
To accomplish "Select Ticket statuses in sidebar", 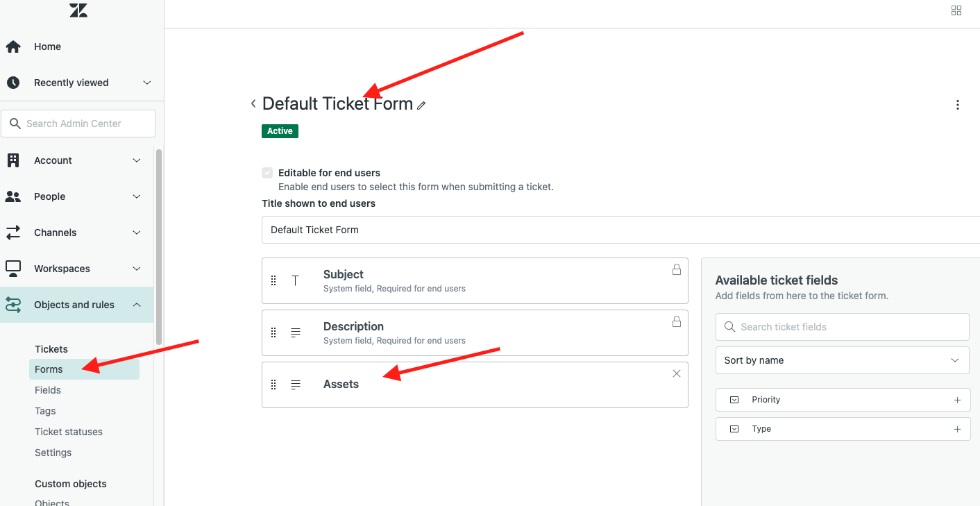I will click(69, 432).
